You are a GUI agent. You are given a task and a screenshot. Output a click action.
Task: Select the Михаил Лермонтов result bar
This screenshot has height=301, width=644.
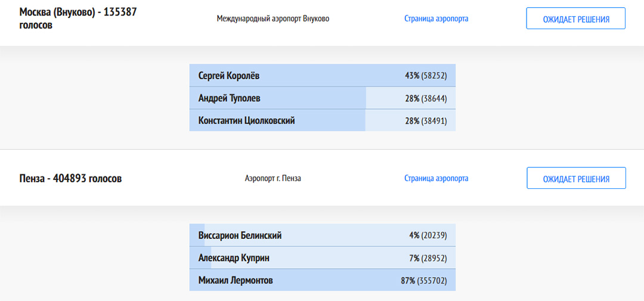(323, 281)
